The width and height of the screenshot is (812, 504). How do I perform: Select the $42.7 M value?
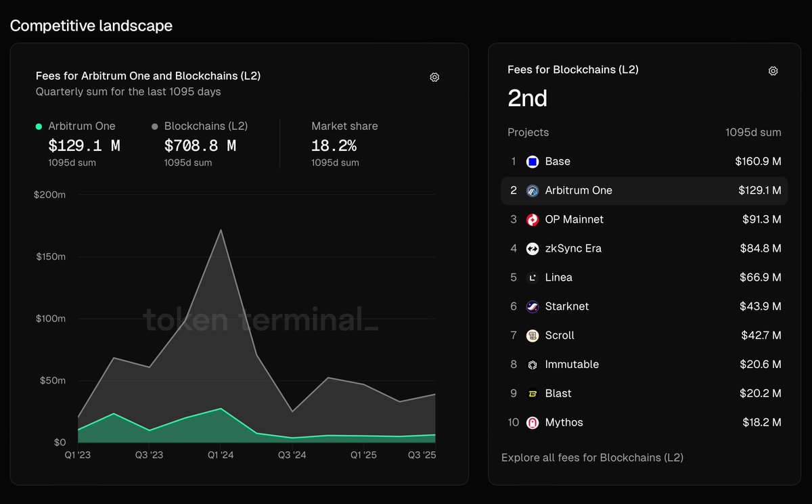(761, 336)
